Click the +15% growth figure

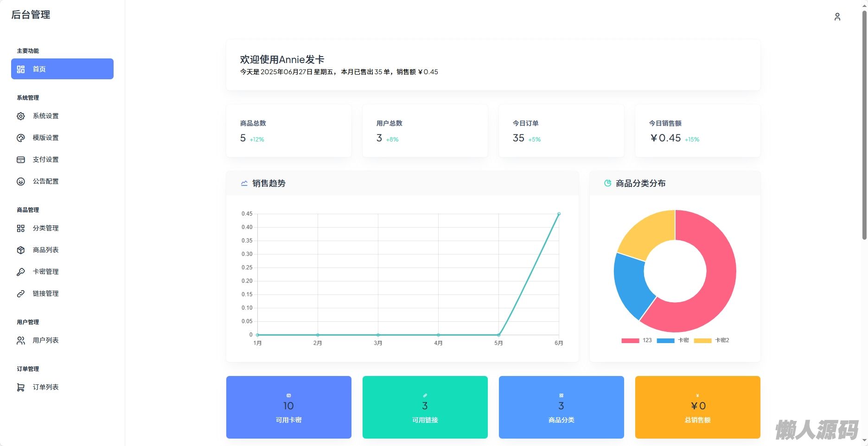tap(692, 140)
